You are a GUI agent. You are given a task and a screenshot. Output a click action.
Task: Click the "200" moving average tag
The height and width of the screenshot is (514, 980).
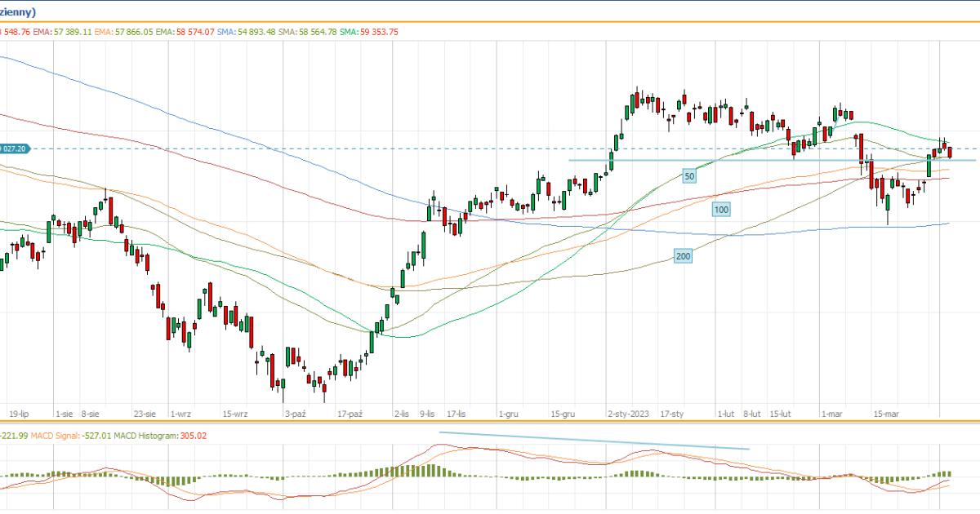tap(683, 256)
